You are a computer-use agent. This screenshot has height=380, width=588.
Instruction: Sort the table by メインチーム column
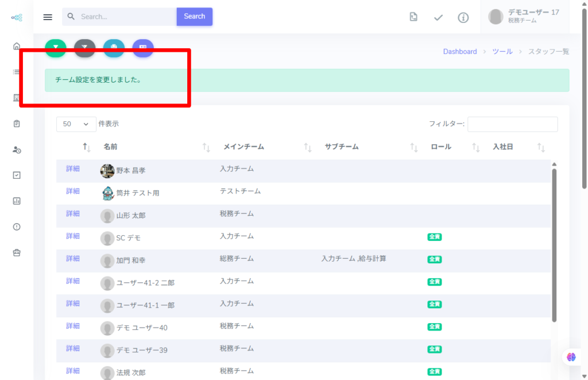point(308,147)
